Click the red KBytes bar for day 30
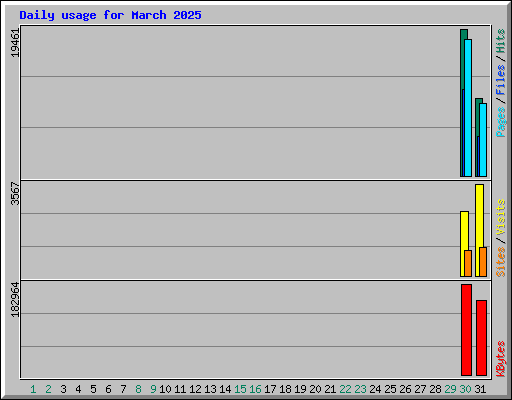This screenshot has height=400, width=512. tap(466, 330)
